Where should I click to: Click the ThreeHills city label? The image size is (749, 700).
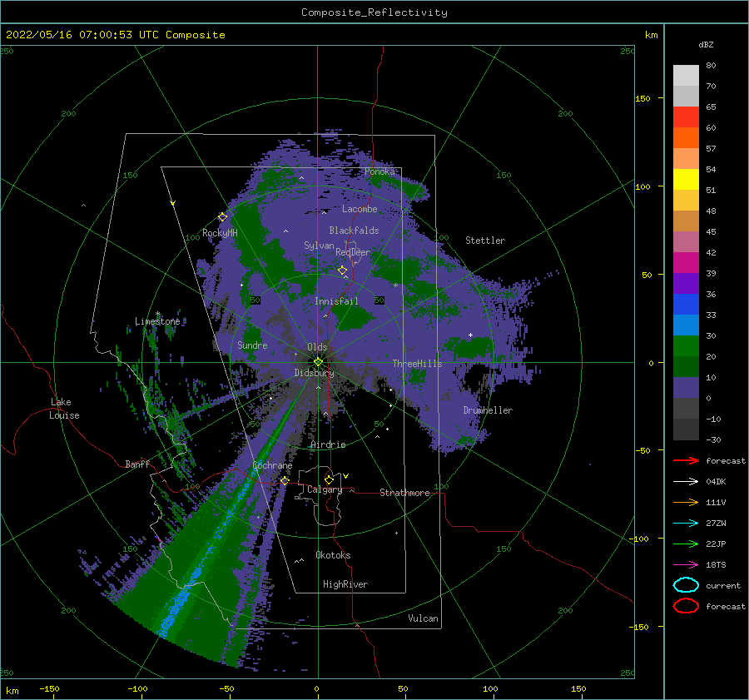pyautogui.click(x=417, y=364)
